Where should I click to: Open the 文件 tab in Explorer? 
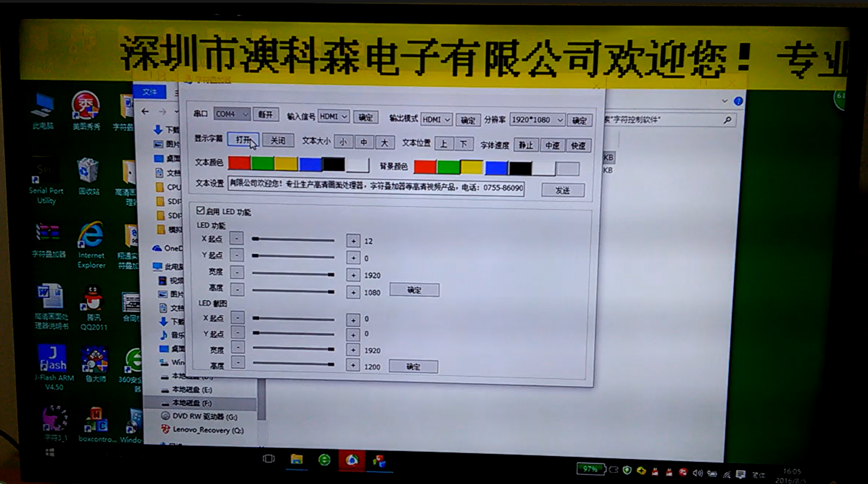(150, 92)
